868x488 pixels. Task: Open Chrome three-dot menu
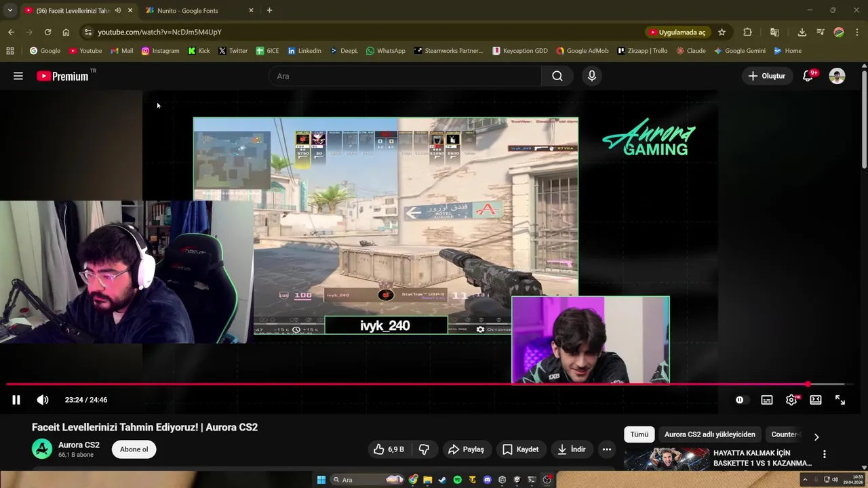click(x=857, y=32)
